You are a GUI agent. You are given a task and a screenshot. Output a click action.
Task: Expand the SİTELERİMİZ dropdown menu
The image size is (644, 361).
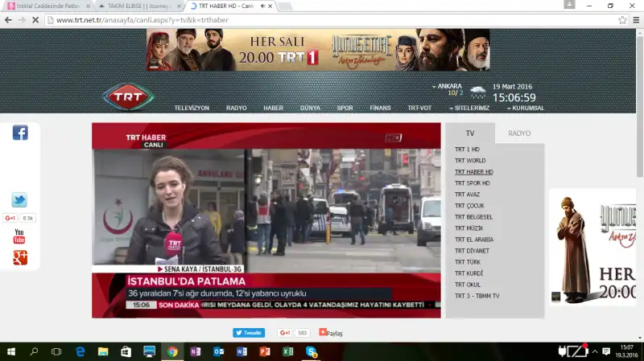pos(469,108)
